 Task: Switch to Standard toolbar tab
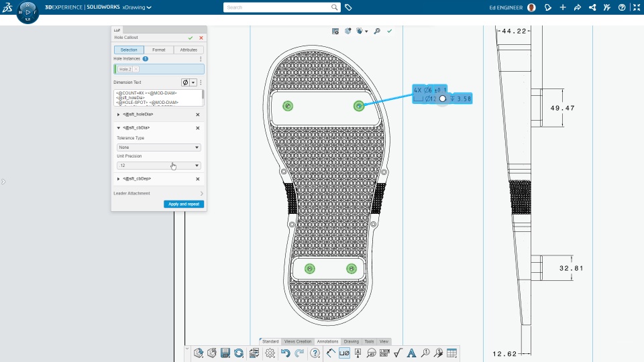point(270,341)
